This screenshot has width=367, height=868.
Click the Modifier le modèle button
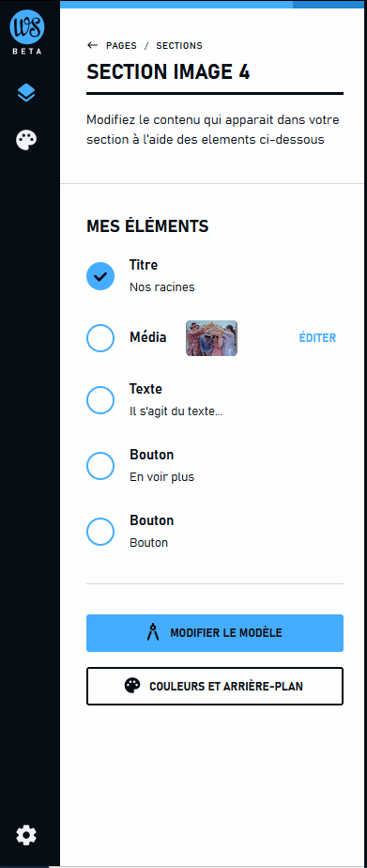coord(215,633)
